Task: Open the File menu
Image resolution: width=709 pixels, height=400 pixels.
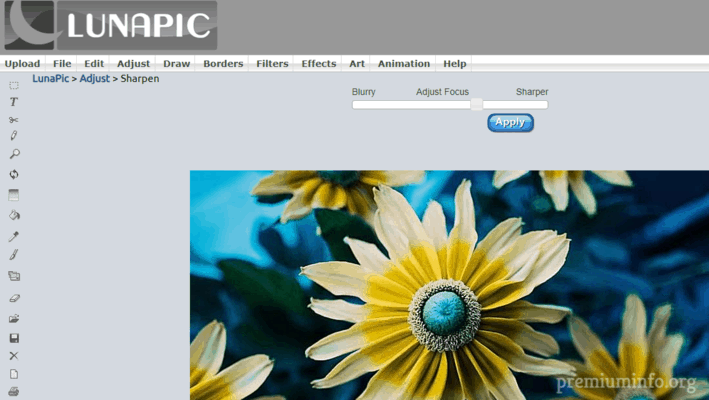Action: point(62,64)
